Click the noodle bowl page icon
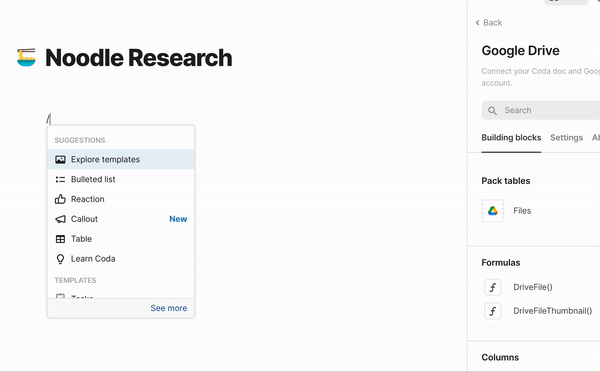This screenshot has height=372, width=600. pyautogui.click(x=26, y=57)
